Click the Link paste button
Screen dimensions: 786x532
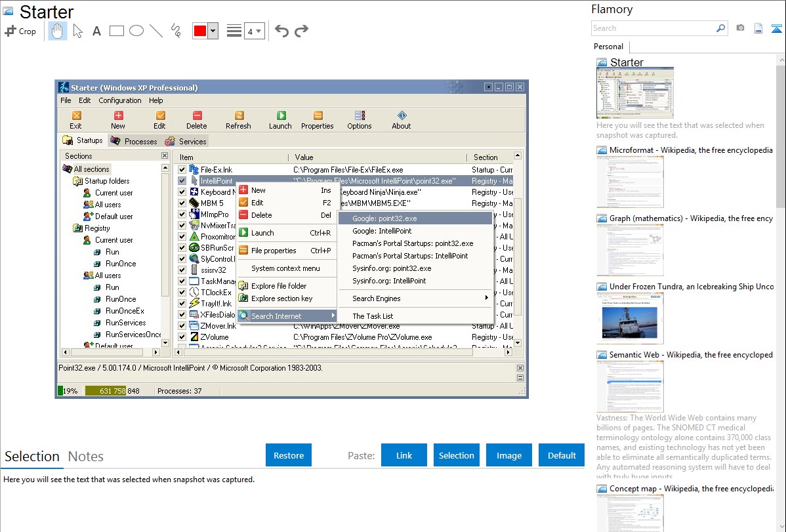(404, 455)
